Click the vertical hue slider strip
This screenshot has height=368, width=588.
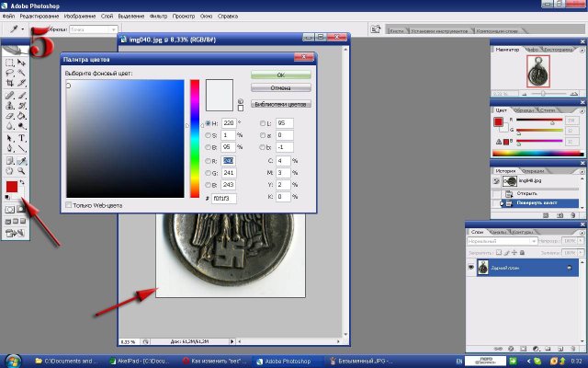pyautogui.click(x=195, y=138)
